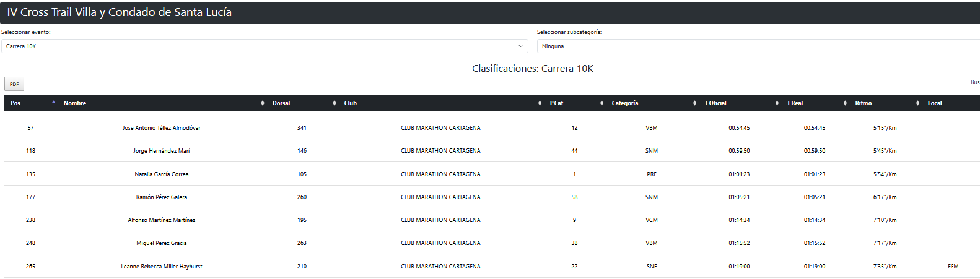Click the ascending sort arrow beside Pos
Image resolution: width=980 pixels, height=279 pixels.
tap(54, 102)
